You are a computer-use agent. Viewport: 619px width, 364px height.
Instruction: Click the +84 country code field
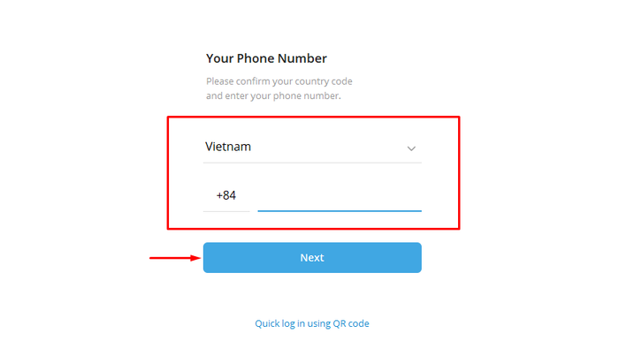point(226,195)
